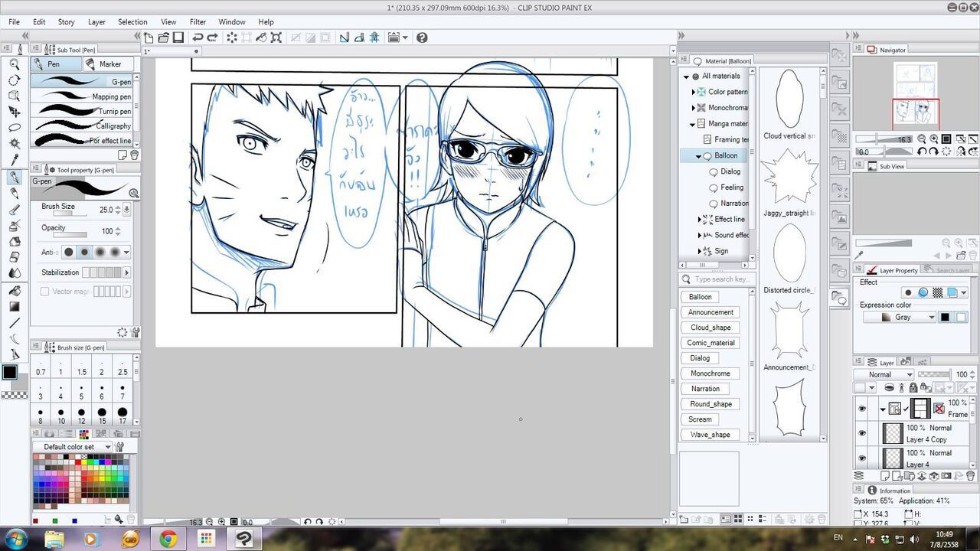
Task: Open the Layer menu
Action: click(x=96, y=22)
